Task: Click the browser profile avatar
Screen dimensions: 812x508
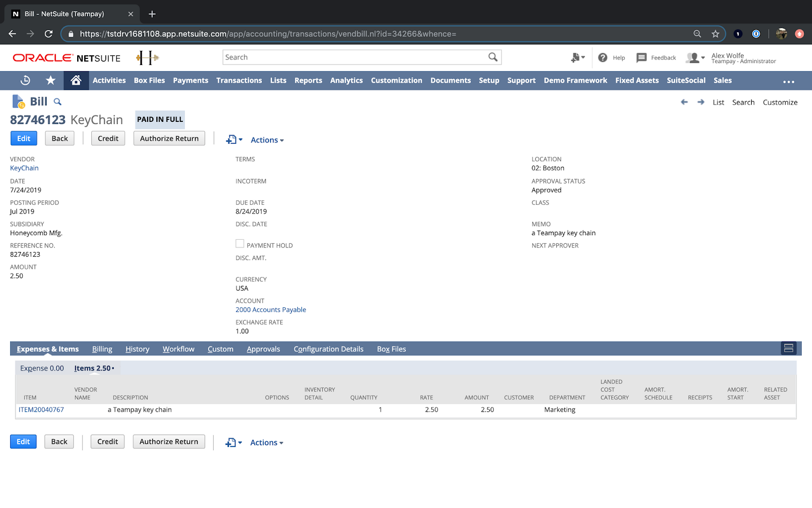Action: coord(782,34)
